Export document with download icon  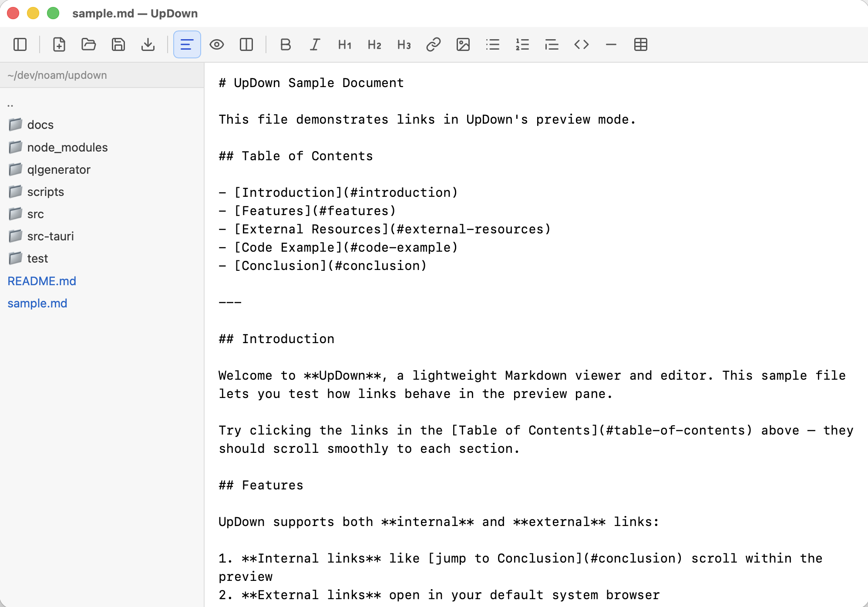pyautogui.click(x=148, y=44)
